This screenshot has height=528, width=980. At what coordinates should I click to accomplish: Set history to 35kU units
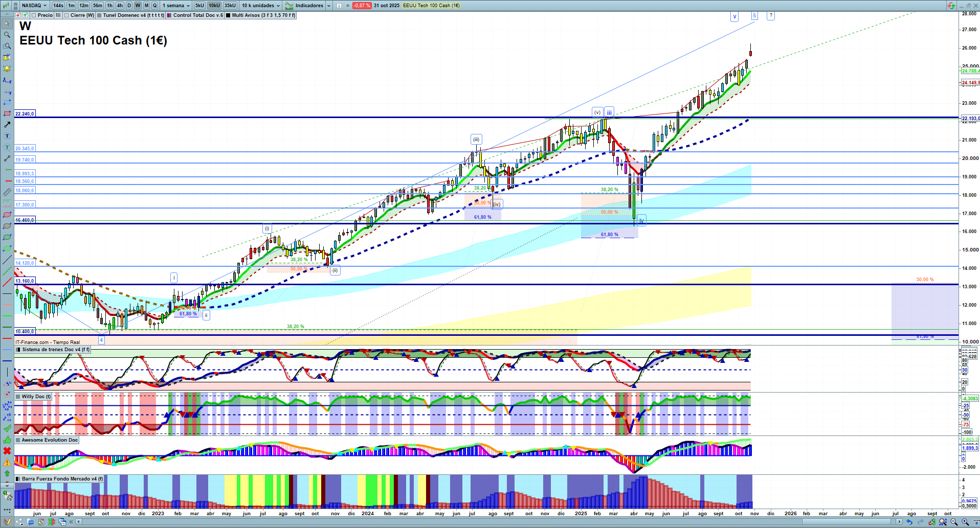pos(230,6)
